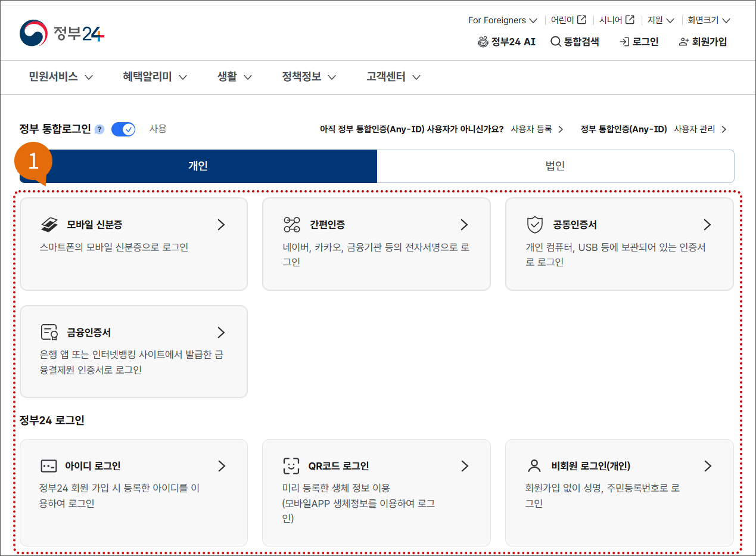Click the 회원가입 text in header
756x556 pixels.
click(710, 42)
